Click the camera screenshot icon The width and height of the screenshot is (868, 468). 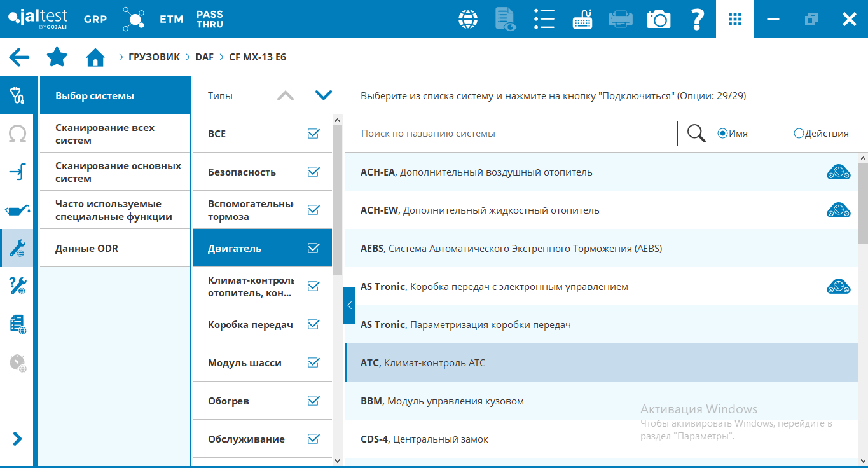[659, 19]
